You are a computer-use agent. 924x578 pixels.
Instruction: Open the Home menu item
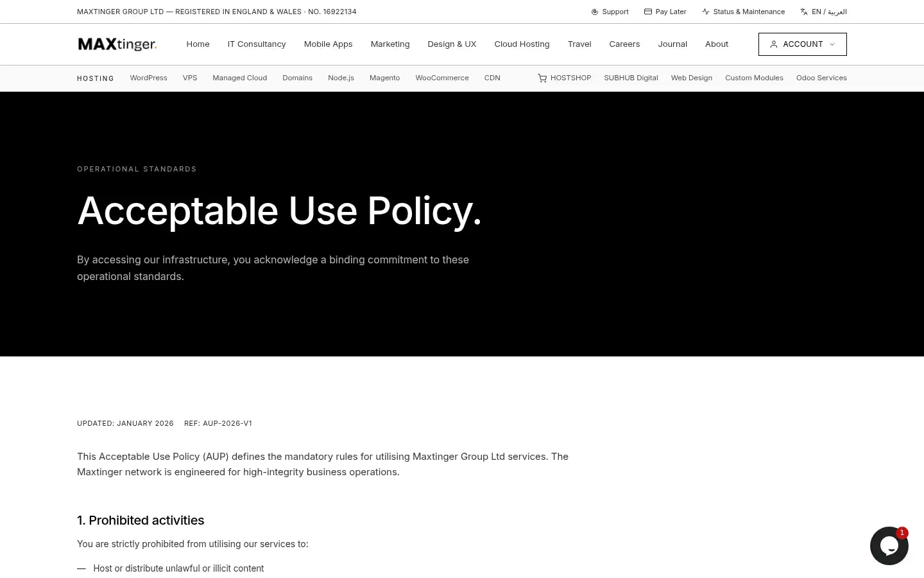click(198, 44)
